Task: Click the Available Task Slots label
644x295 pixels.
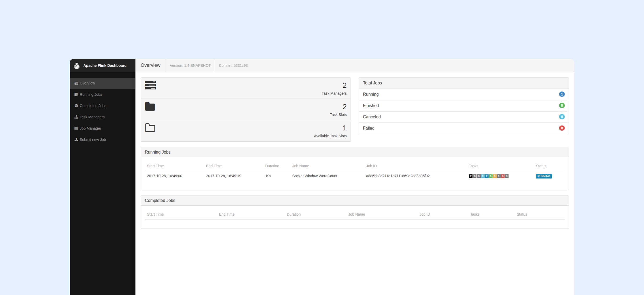Action: coord(330,136)
